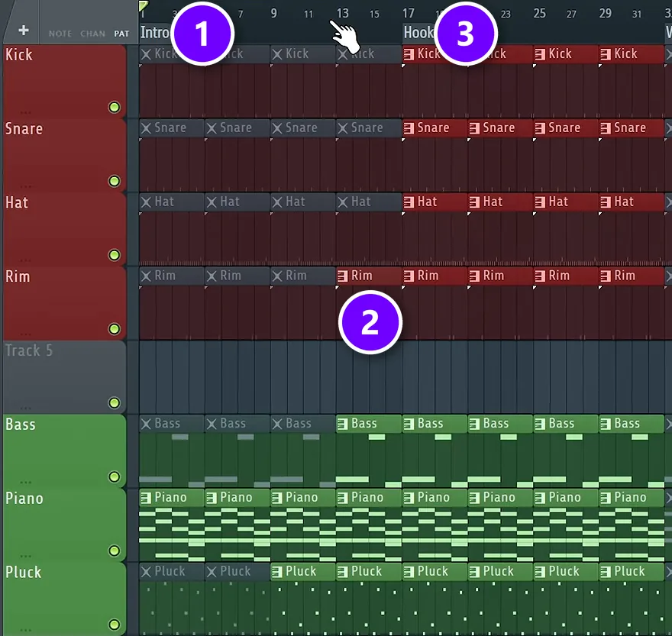
Task: Mute the Pluck track via its green LED
Action: (x=114, y=625)
